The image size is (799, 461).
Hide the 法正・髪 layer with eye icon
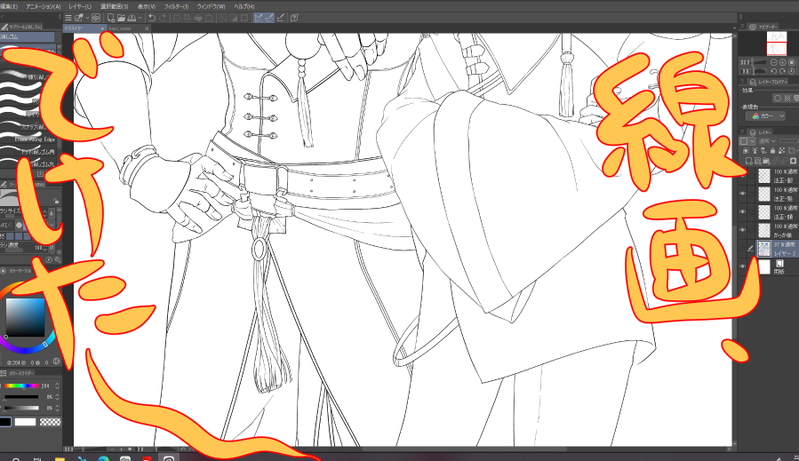742,194
